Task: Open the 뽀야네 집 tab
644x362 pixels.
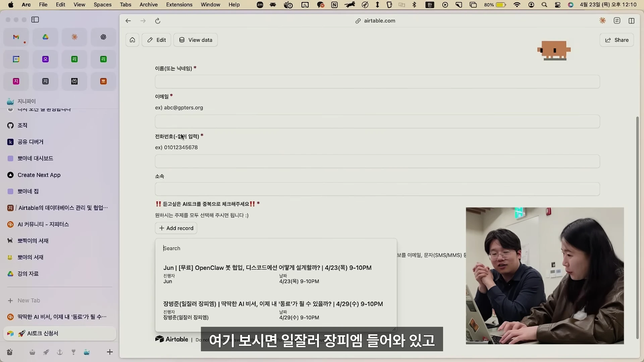Action: click(x=60, y=191)
